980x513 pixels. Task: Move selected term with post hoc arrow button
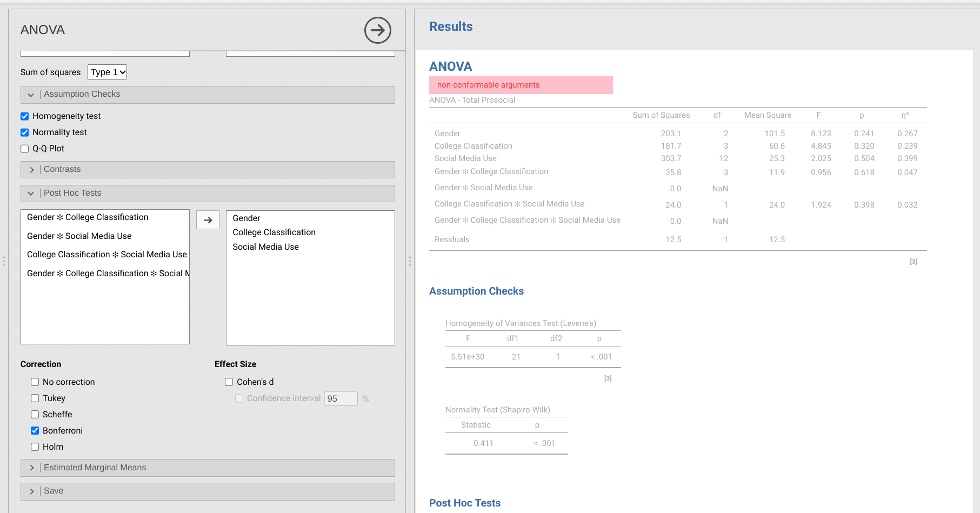pos(208,220)
